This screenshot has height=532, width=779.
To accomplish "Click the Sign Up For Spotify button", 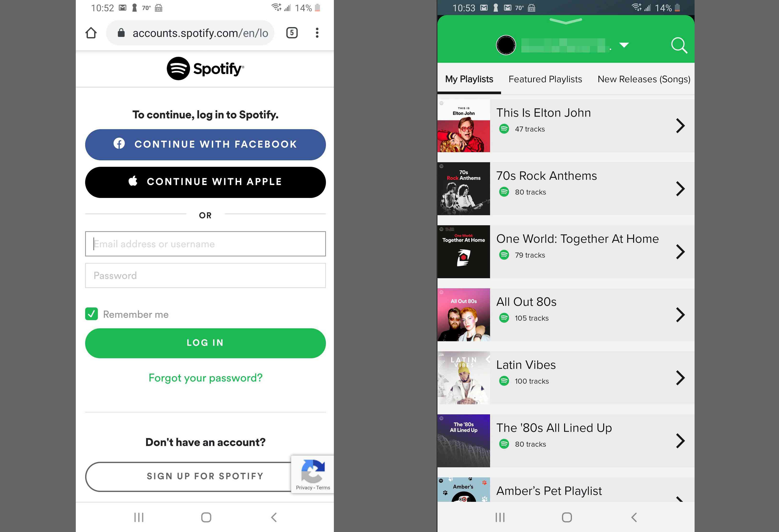I will 205,476.
